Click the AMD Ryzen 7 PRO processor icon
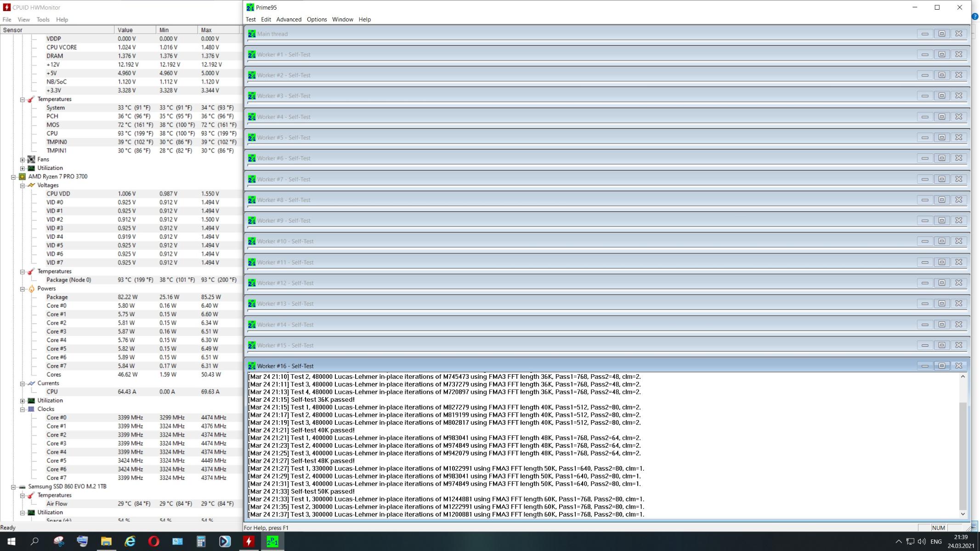Screen dimensions: 980x551 click(22, 176)
